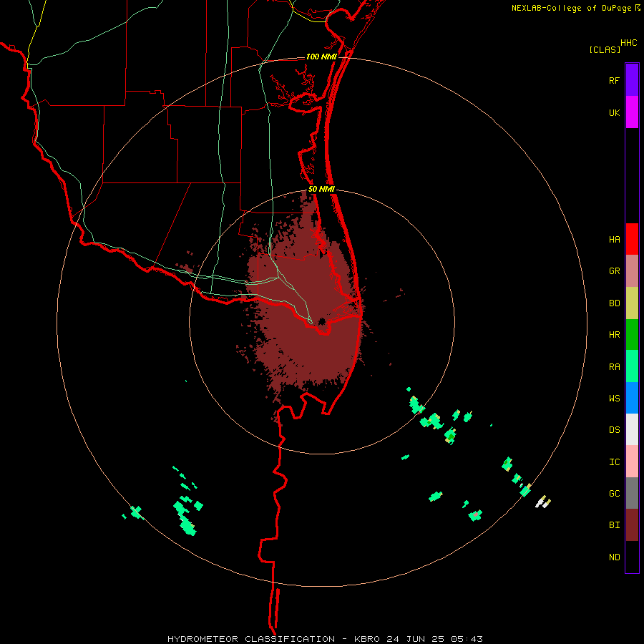This screenshot has width=644, height=644.
Task: Click the 'DS' legend label
Action: tap(614, 430)
